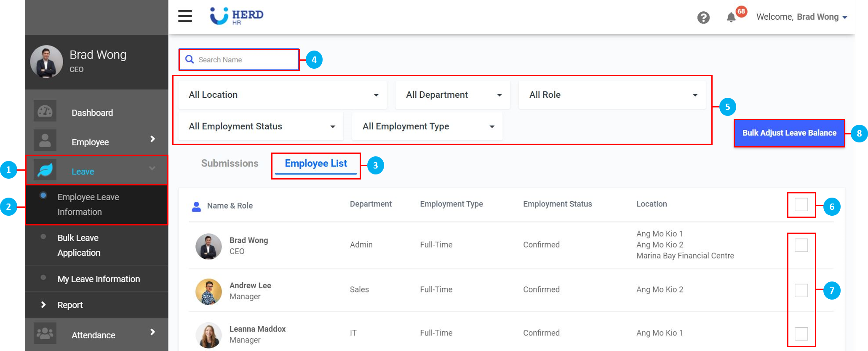Click the Herd HR logo

(x=237, y=16)
